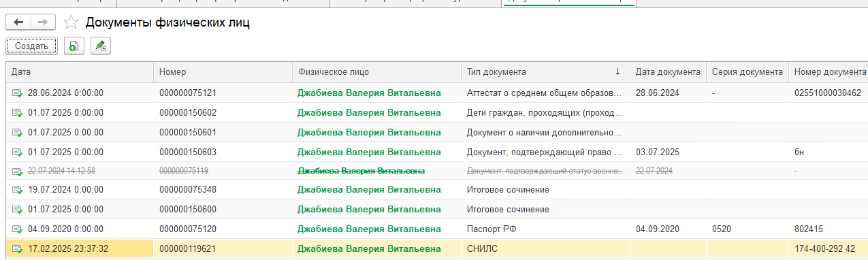Select СНИЛС document type cell
The height and width of the screenshot is (260, 868).
482,249
